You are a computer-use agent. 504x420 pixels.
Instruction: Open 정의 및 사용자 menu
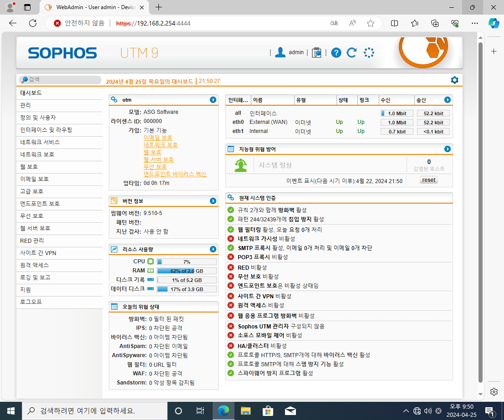pos(60,118)
